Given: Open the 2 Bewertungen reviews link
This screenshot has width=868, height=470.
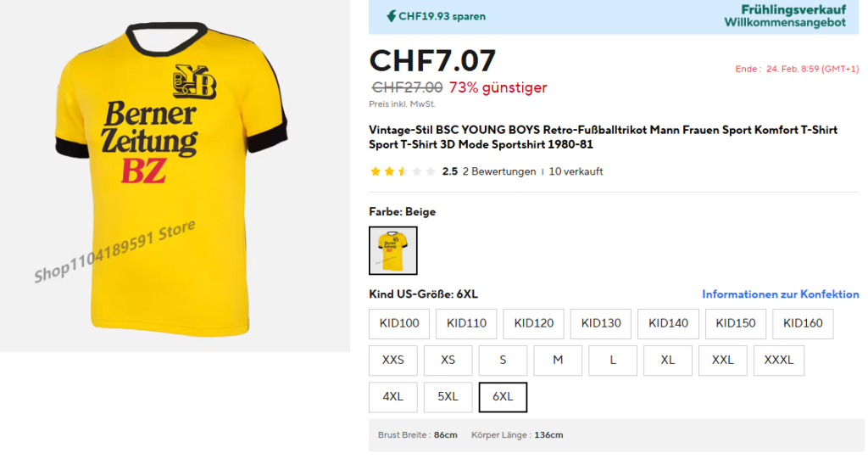Looking at the screenshot, I should tap(499, 171).
